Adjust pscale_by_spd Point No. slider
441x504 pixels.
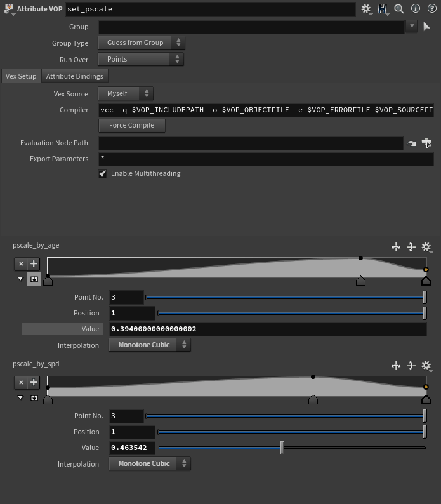click(x=286, y=416)
